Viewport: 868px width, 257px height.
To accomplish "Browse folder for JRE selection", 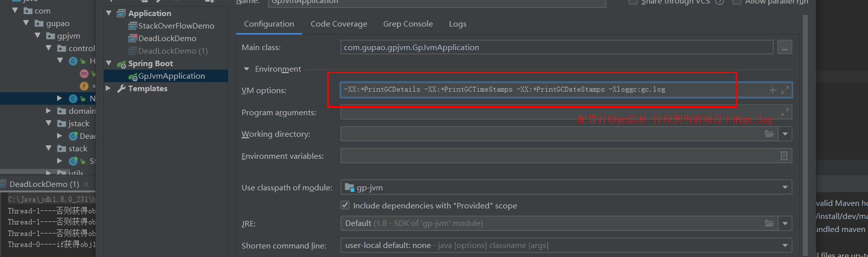I will pyautogui.click(x=769, y=223).
